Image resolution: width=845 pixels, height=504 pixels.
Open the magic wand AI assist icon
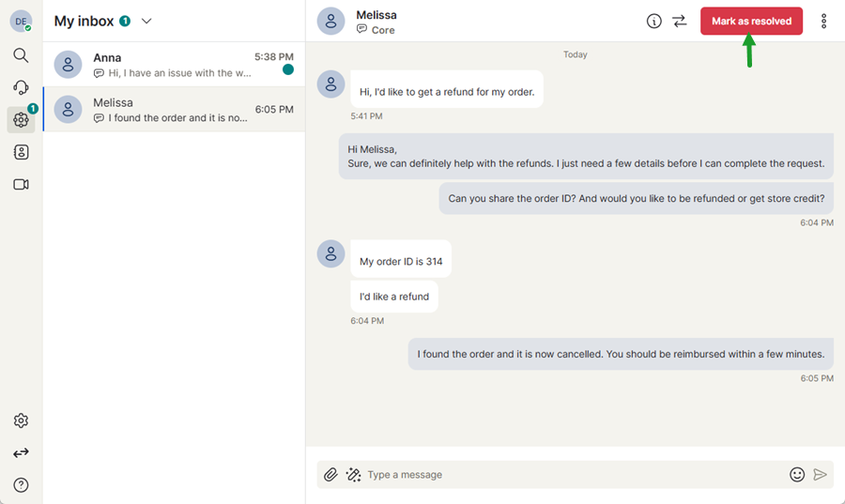[x=353, y=475]
